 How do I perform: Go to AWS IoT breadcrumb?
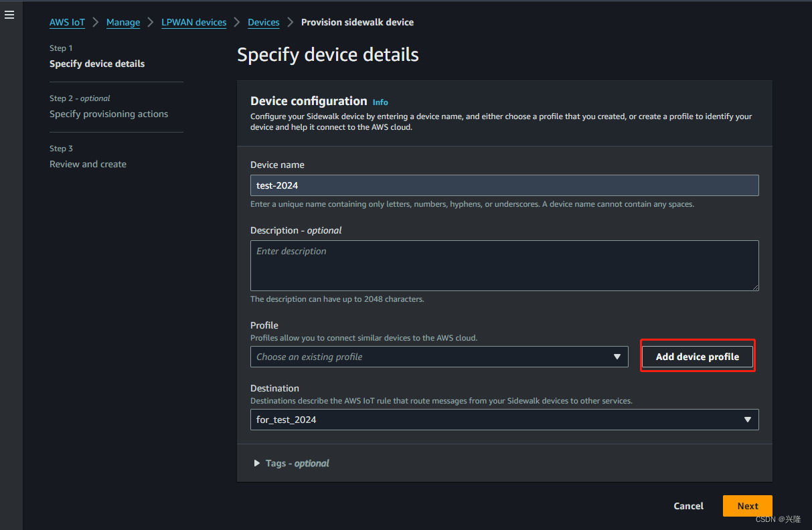point(67,22)
